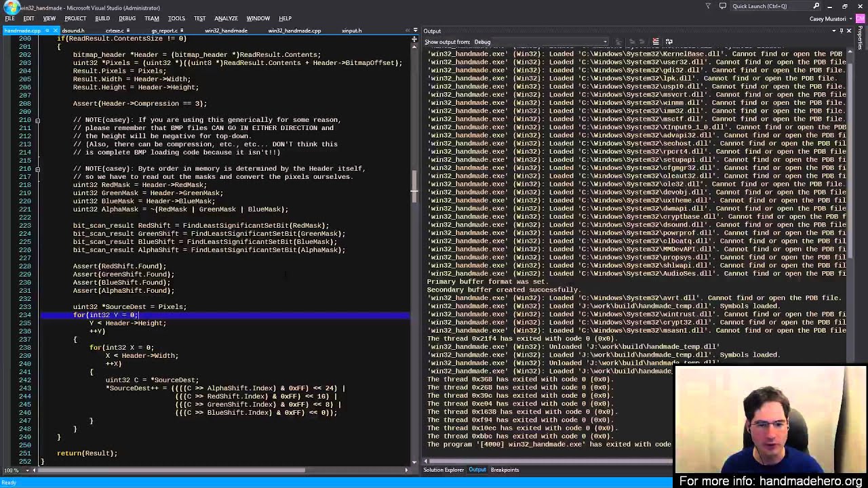Click 'Primary buffer format was set.' output line
Screen dimensions: 868x488
pos(488,281)
